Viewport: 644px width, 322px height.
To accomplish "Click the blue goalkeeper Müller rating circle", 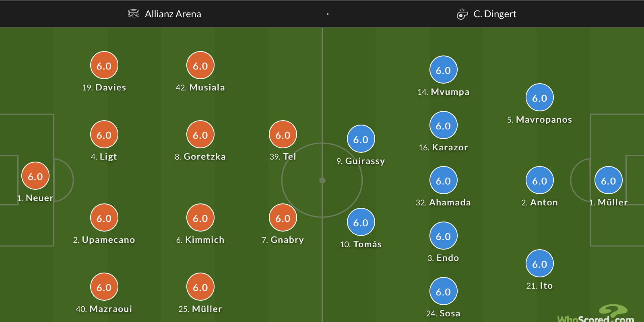I will coord(608,180).
